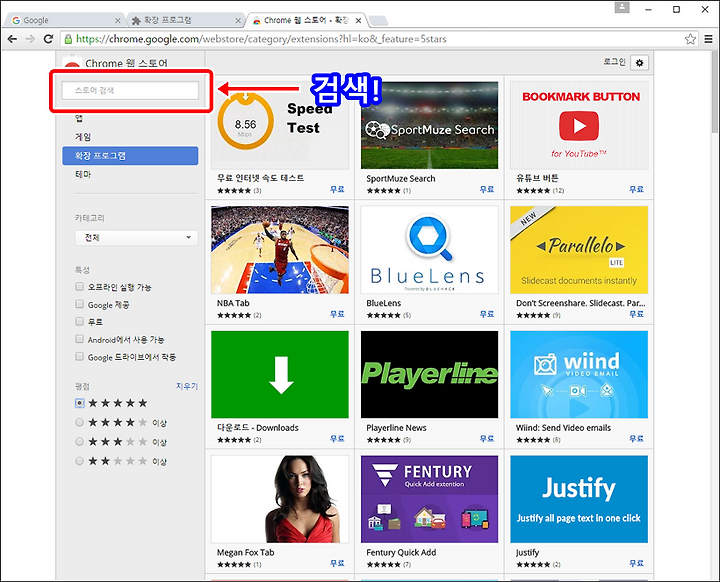Image resolution: width=720 pixels, height=582 pixels.
Task: Switch to the Google tab
Action: [x=62, y=21]
